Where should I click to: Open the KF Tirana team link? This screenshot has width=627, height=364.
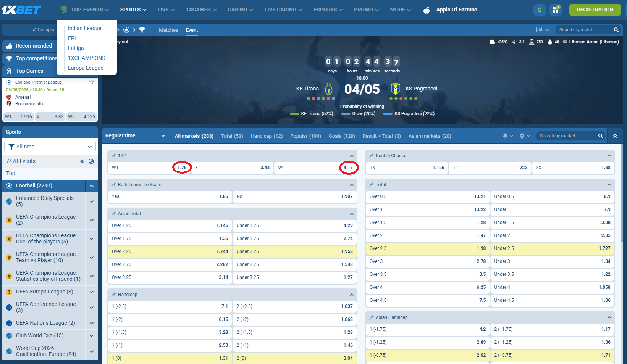(x=307, y=89)
